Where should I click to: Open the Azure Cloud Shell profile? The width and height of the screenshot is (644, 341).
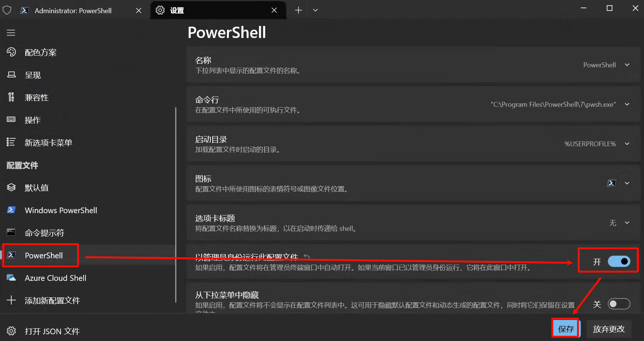click(x=55, y=278)
